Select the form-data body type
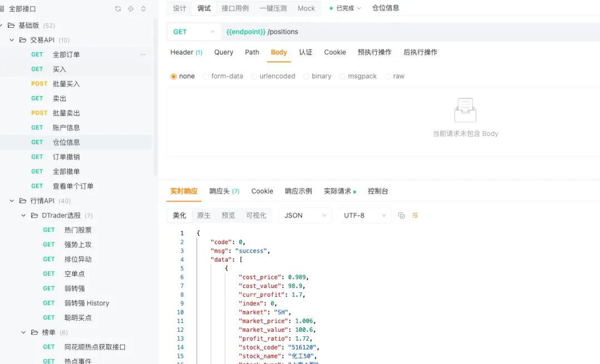The image size is (600, 364). [x=223, y=76]
